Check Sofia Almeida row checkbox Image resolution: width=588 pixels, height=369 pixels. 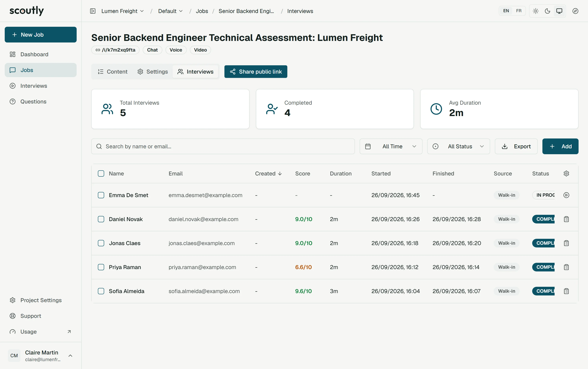(x=101, y=291)
